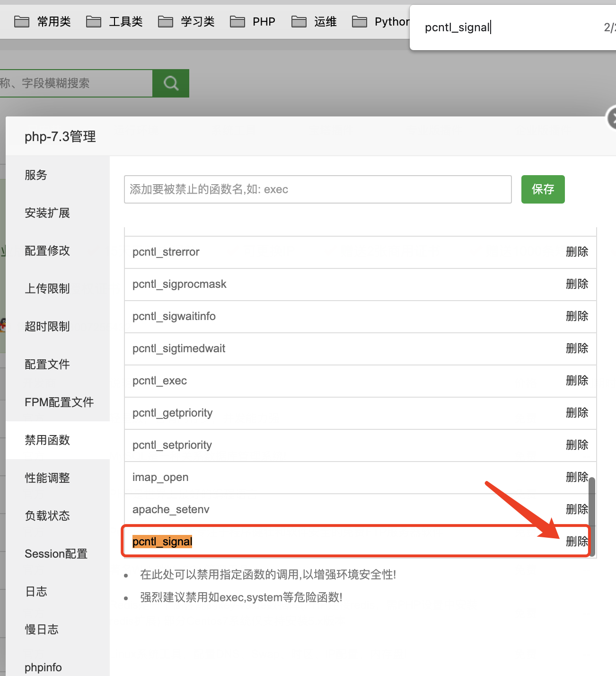Screen dimensions: 616x676
Task: Open the 日志 tab
Action: (x=58, y=592)
